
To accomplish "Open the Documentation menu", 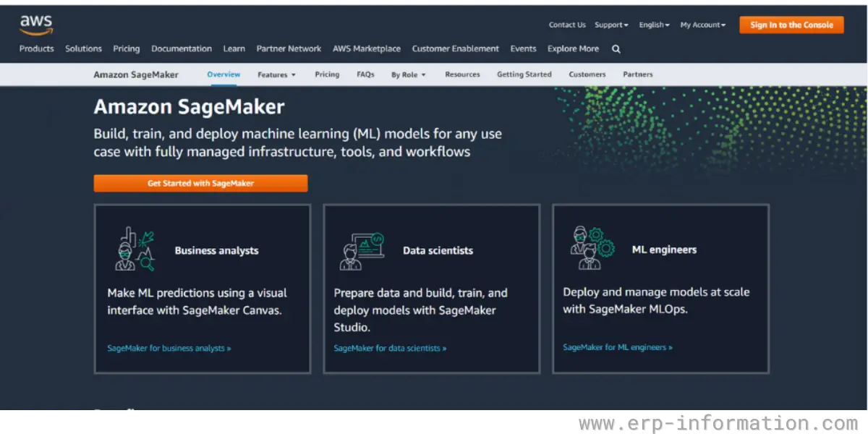I will click(182, 48).
